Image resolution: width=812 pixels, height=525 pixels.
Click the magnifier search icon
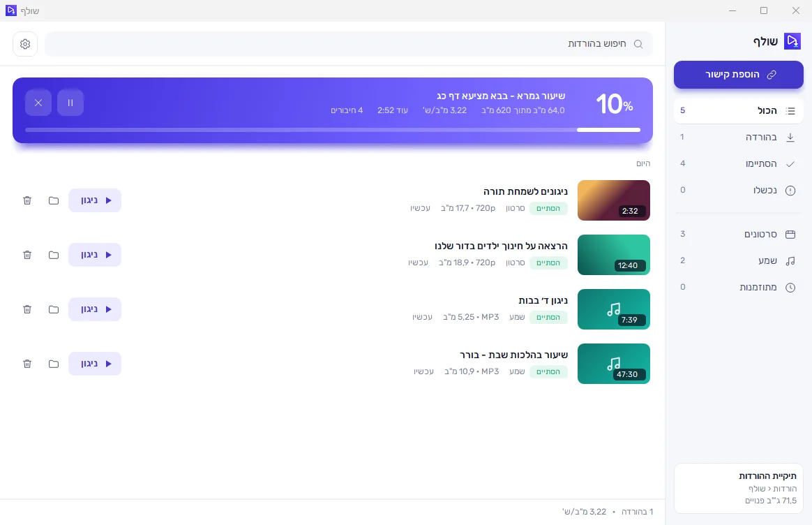(638, 44)
